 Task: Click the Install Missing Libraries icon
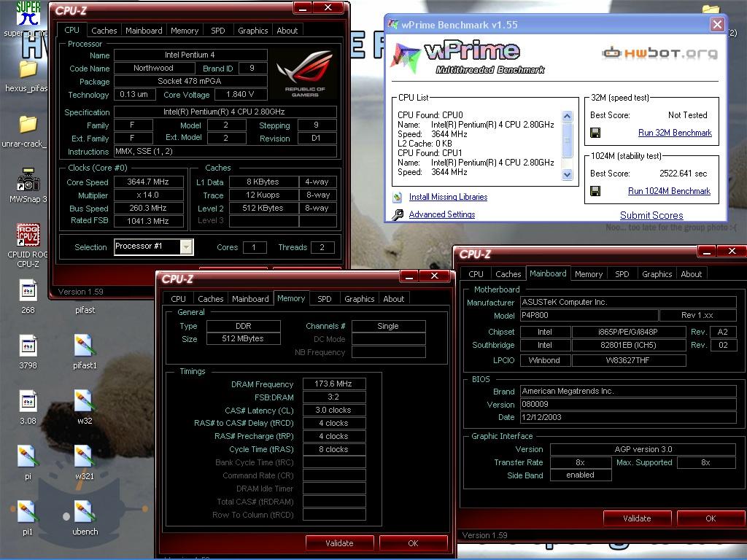[x=398, y=197]
